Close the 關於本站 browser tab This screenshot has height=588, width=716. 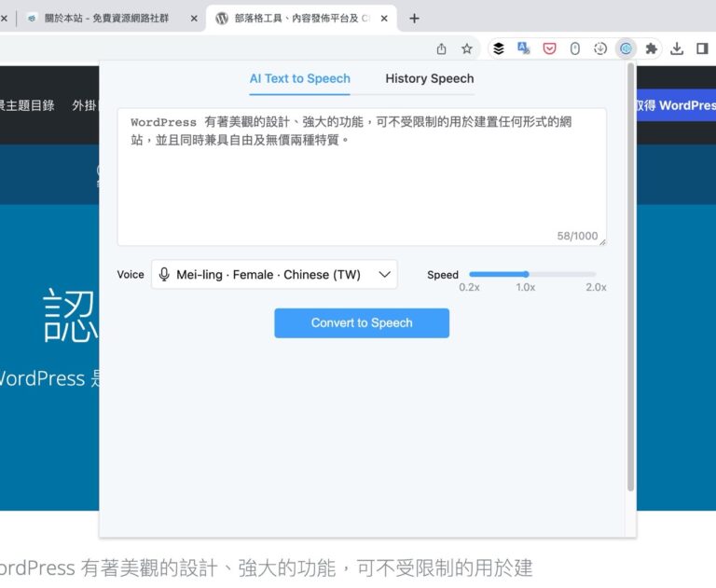(x=194, y=19)
